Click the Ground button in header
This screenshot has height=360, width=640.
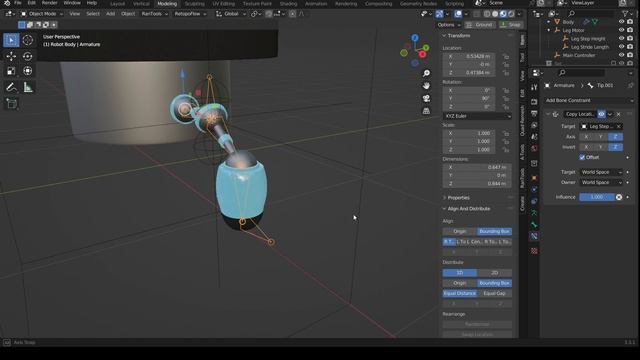point(480,25)
